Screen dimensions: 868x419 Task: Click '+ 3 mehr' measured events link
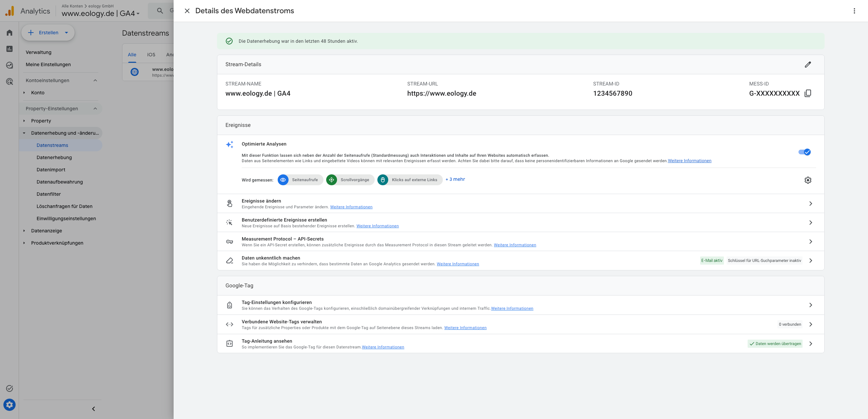point(455,179)
